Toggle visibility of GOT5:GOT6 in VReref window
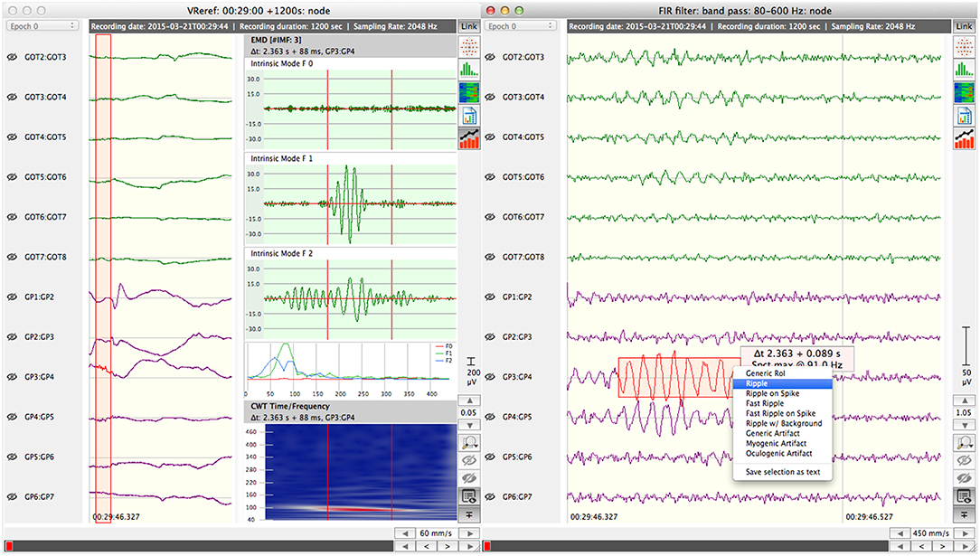Viewport: 980px width, 556px height. (12, 177)
